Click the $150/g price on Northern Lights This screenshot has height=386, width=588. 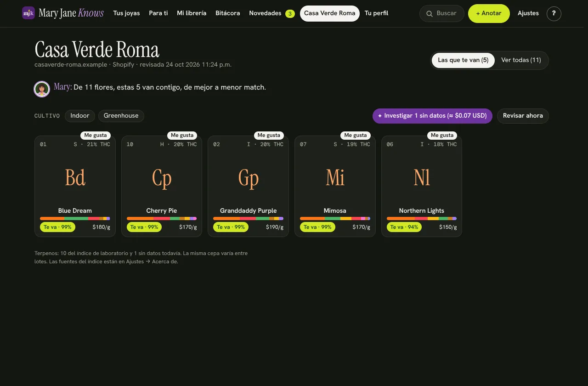click(448, 227)
